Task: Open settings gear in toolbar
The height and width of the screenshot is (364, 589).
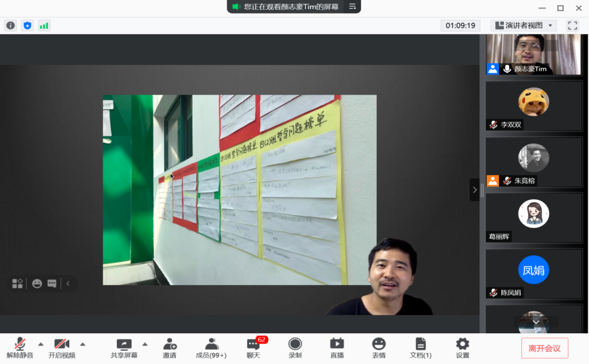Action: coord(462,348)
